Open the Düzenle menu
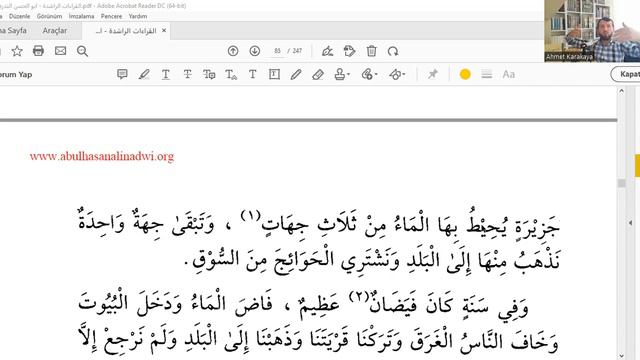The height and width of the screenshot is (360, 640). click(20, 16)
